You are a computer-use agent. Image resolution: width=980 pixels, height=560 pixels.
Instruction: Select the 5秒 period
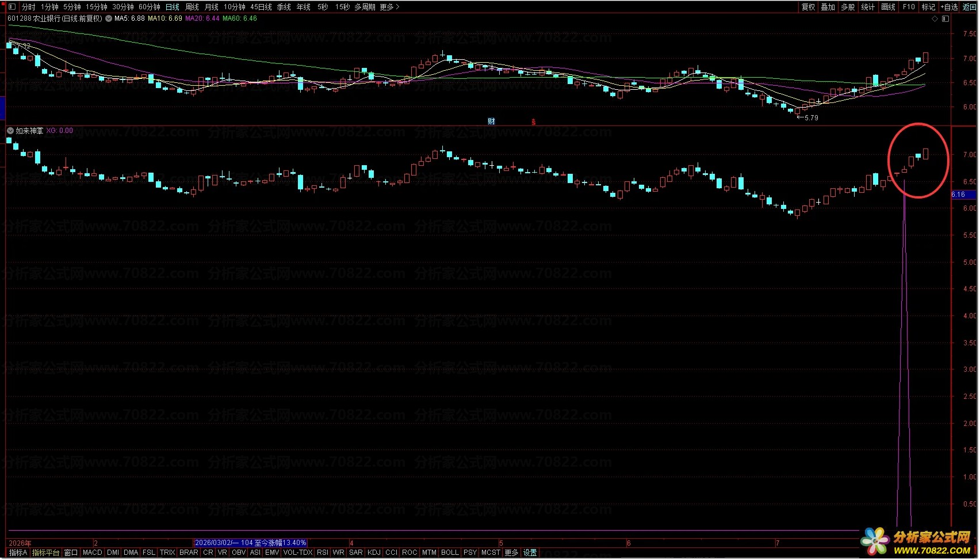(x=323, y=7)
